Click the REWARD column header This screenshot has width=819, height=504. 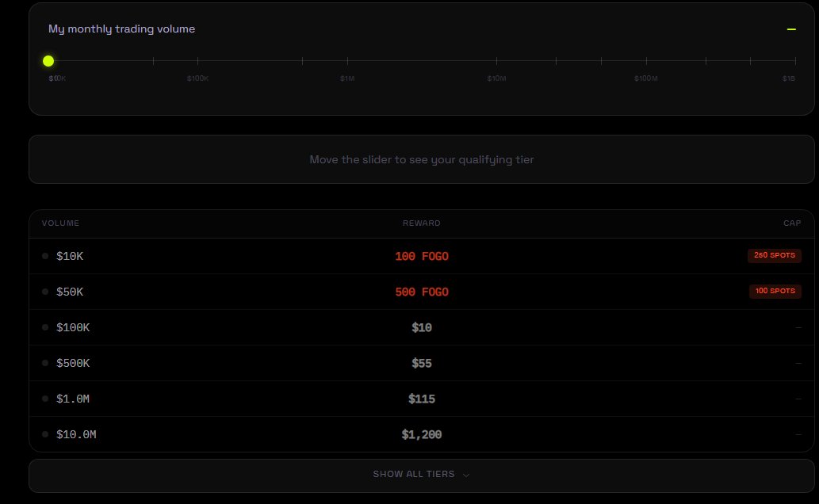pyautogui.click(x=422, y=223)
